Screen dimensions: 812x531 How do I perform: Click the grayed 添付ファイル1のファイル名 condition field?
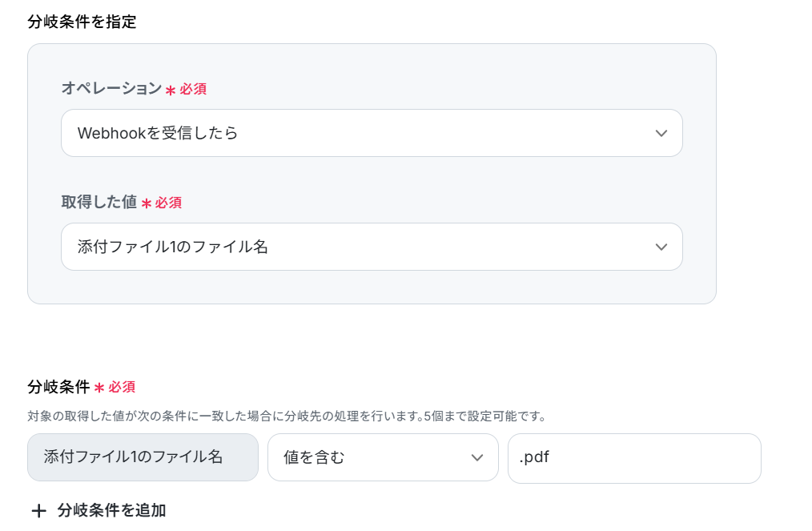point(143,457)
